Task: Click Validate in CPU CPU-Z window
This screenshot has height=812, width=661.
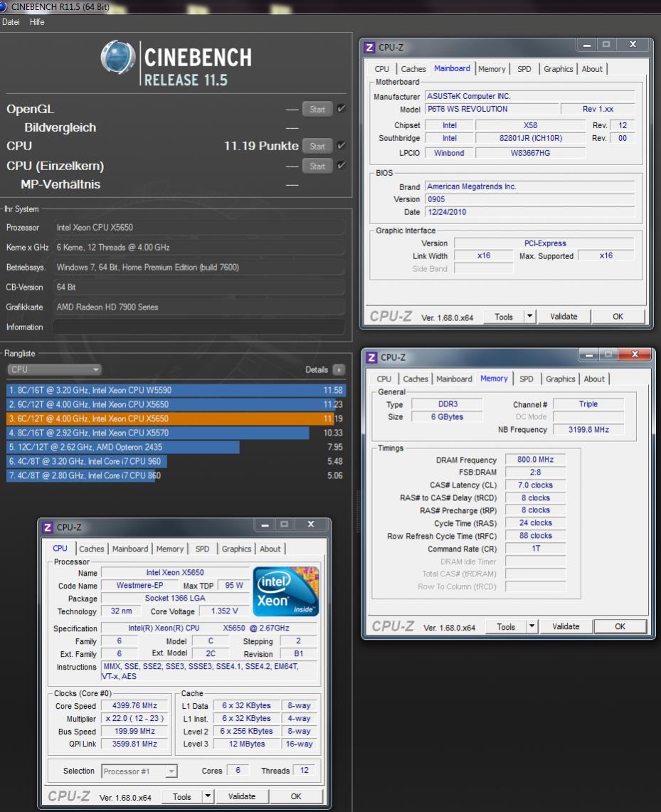Action: (241, 796)
